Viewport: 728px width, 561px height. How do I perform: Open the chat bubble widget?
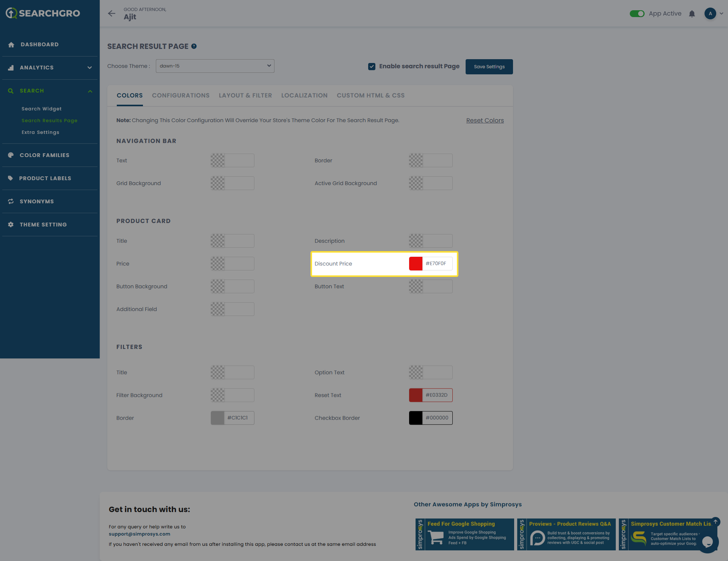(x=707, y=542)
